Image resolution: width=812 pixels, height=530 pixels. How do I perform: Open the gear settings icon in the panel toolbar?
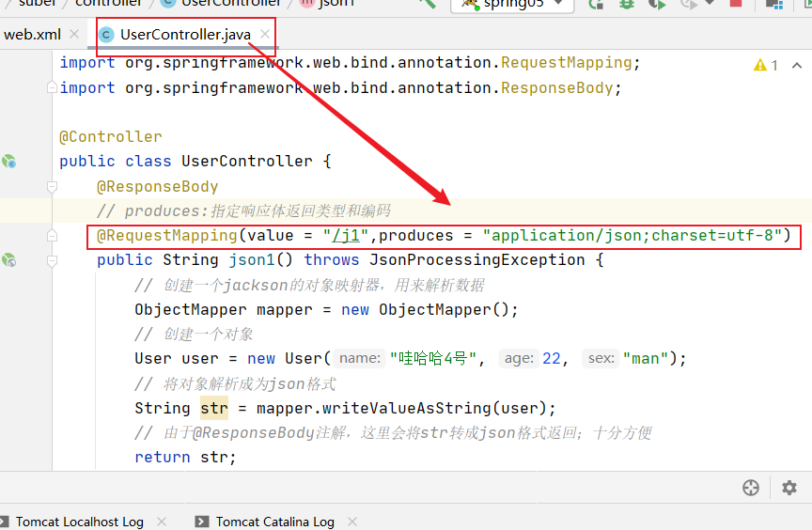pyautogui.click(x=789, y=488)
